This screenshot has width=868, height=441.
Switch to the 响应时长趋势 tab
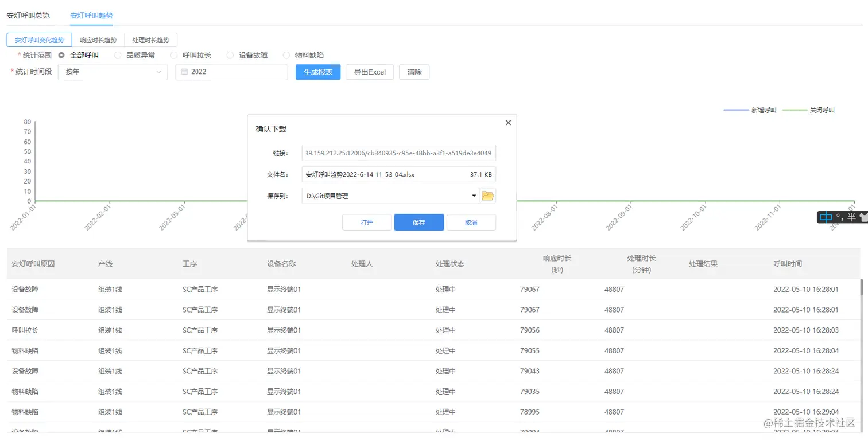click(98, 40)
